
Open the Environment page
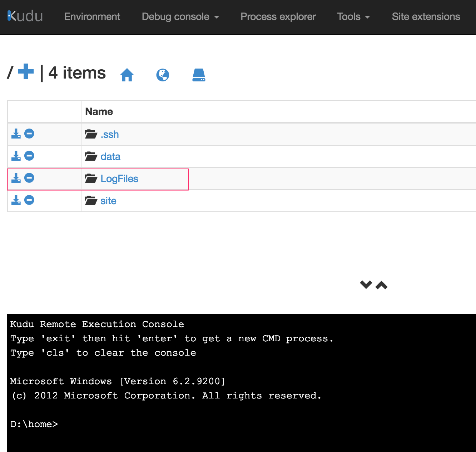[92, 17]
